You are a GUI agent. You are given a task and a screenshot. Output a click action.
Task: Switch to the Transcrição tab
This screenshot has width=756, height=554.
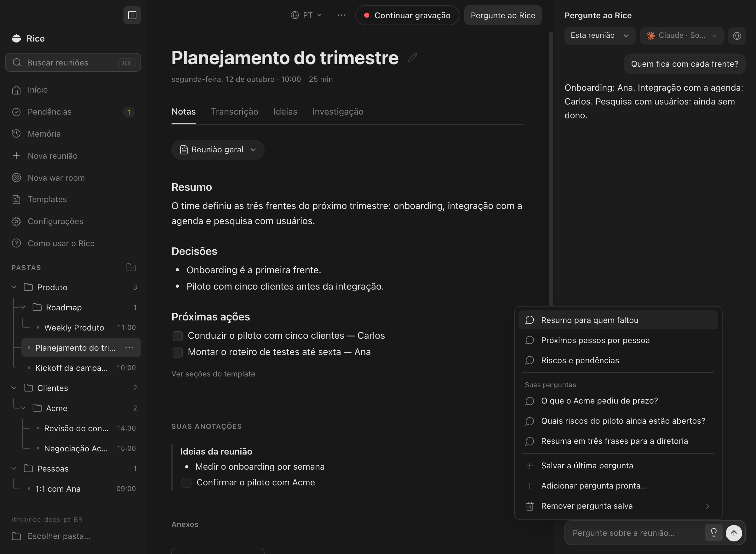pyautogui.click(x=235, y=112)
